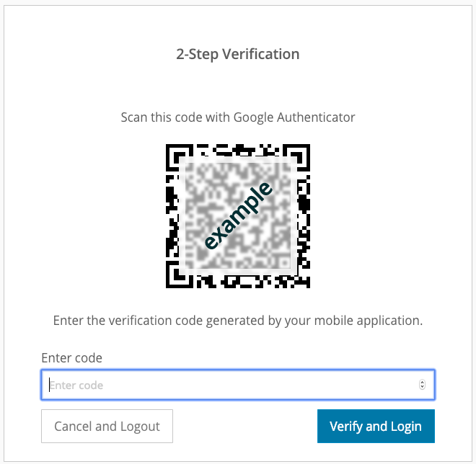Increase the code with the spinner up arrow
Image resolution: width=476 pixels, height=464 pixels.
pos(422,382)
